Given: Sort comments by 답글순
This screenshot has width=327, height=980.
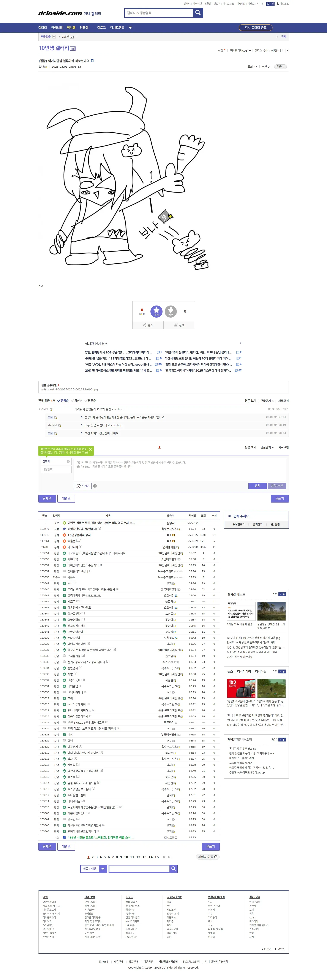Looking at the screenshot, I should 90,401.
